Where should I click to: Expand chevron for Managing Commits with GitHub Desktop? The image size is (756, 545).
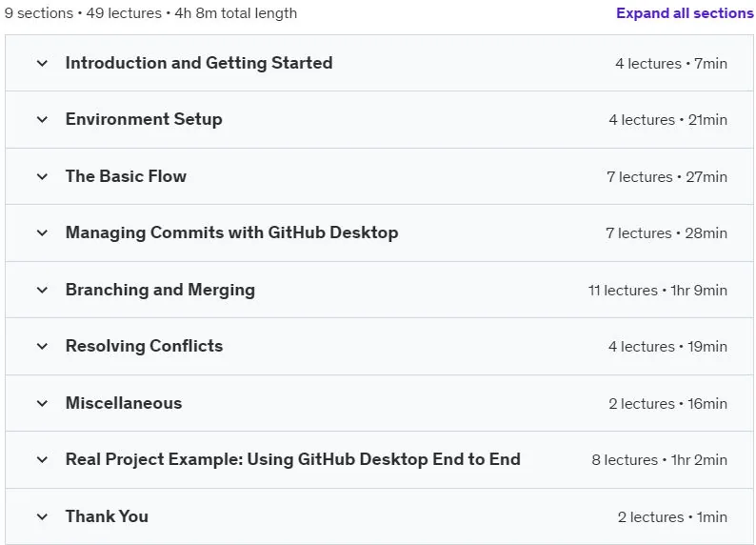coord(43,232)
